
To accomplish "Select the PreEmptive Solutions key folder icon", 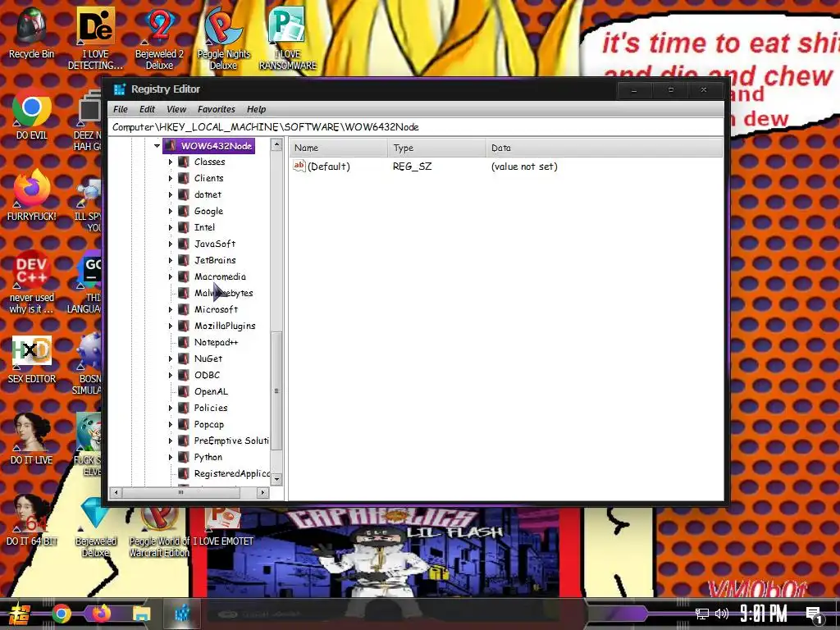I will [184, 441].
